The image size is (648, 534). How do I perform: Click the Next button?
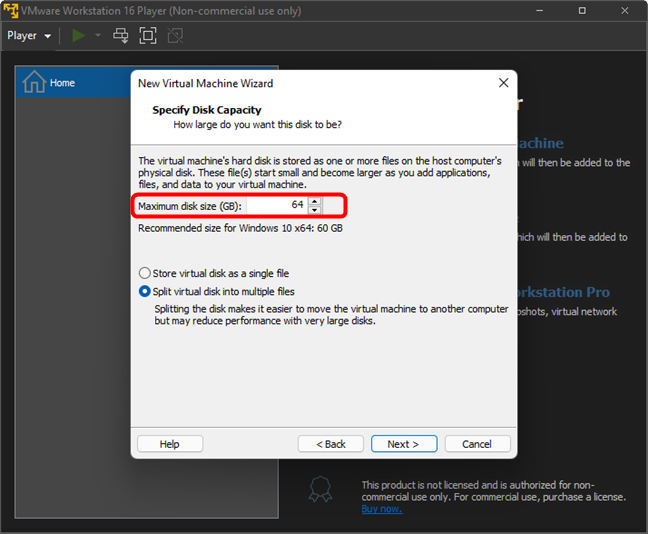[404, 444]
